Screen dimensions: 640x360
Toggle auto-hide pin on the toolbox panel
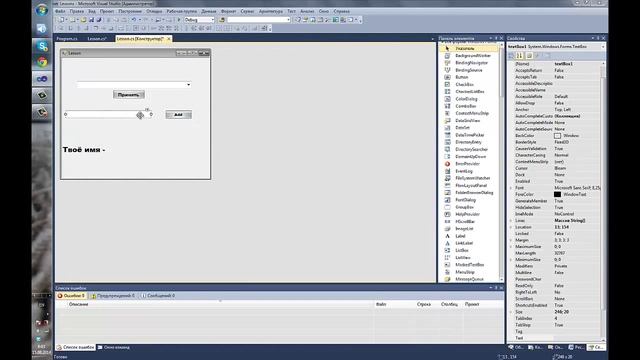[x=496, y=38]
